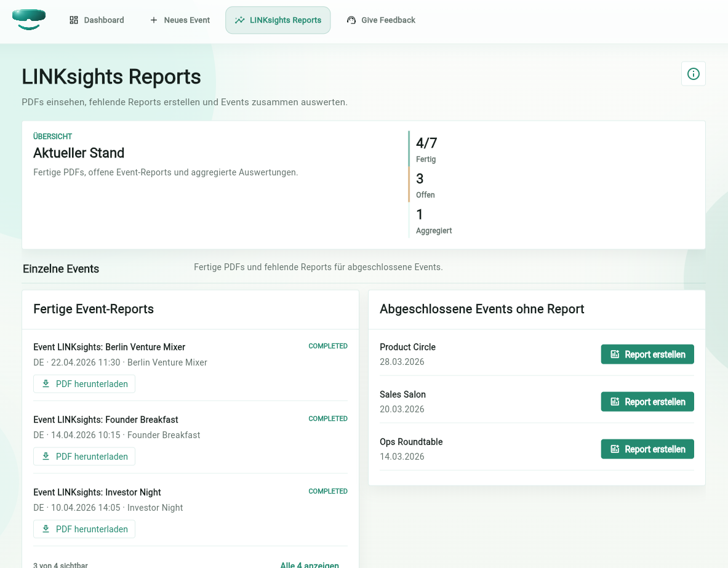Screen dimensions: 728x568
Task: Click report icon in Product Circle button
Action: point(615,354)
